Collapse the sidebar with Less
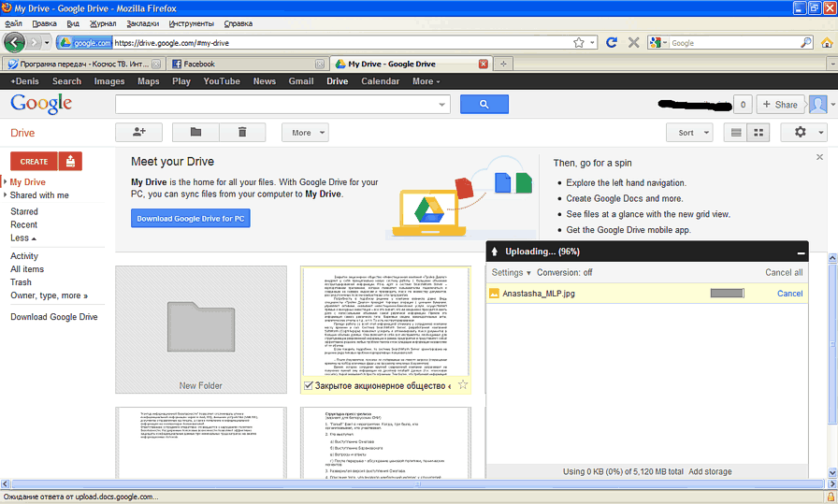Viewport: 838px width, 504px height. pyautogui.click(x=23, y=238)
